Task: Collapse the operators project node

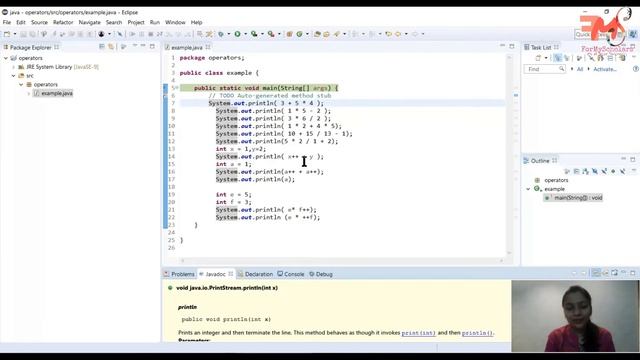Action: [6, 58]
